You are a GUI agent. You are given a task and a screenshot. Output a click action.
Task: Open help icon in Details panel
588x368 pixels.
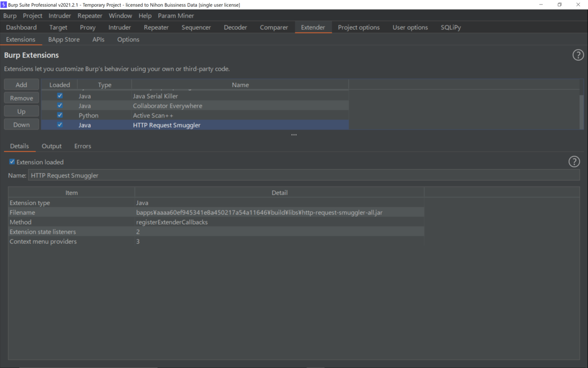tap(574, 161)
